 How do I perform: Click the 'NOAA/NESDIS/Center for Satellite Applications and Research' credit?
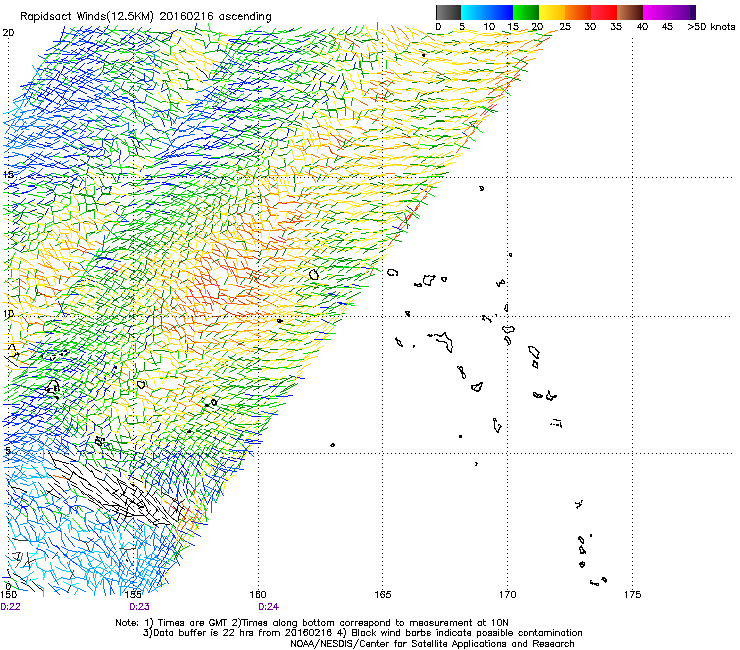click(432, 644)
